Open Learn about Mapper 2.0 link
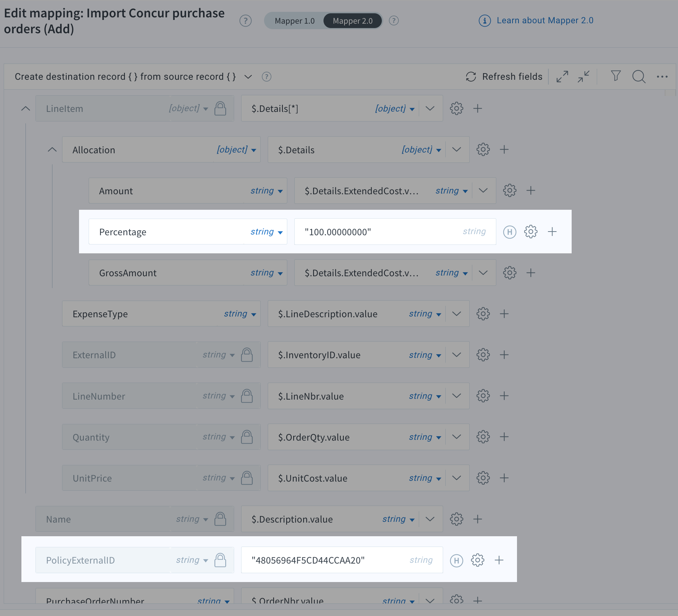This screenshot has height=616, width=678. tap(545, 20)
